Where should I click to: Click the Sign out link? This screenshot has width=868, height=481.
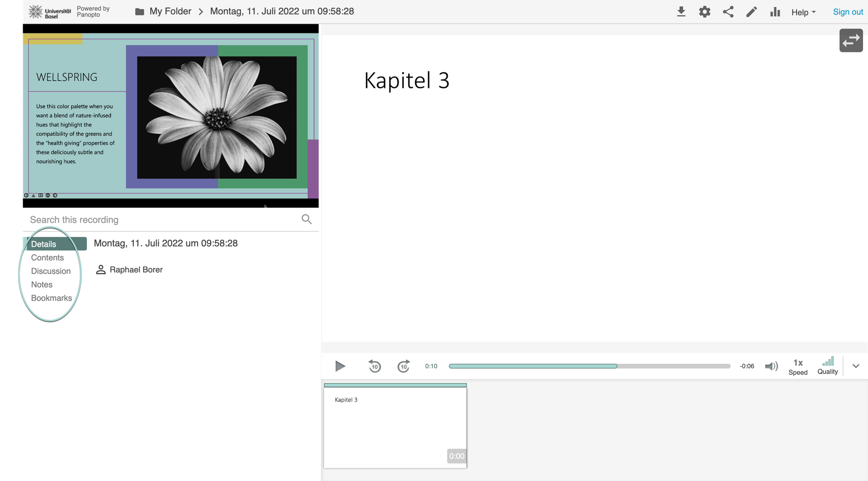tap(848, 12)
